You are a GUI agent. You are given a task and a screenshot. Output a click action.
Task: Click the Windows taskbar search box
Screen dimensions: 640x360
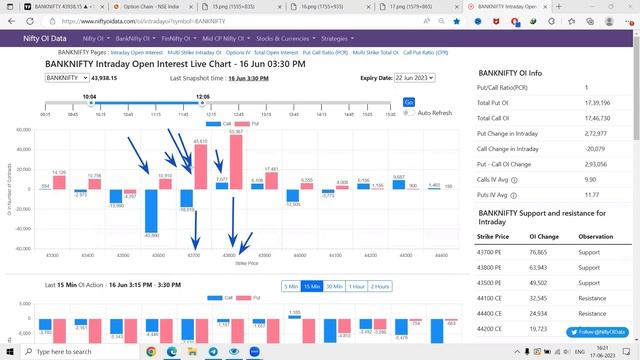80,351
